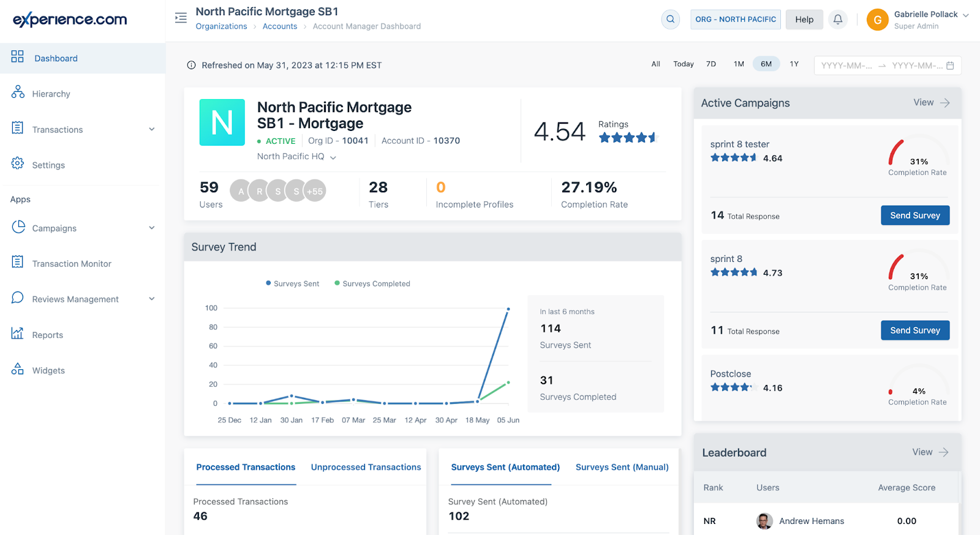The image size is (980, 535).
Task: Click the start date input field
Action: click(846, 65)
